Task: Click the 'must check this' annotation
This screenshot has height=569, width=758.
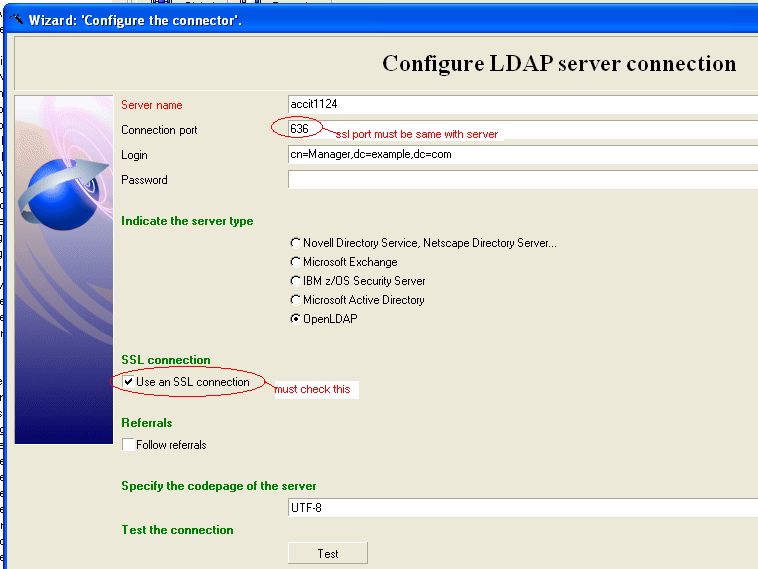Action: 315,389
